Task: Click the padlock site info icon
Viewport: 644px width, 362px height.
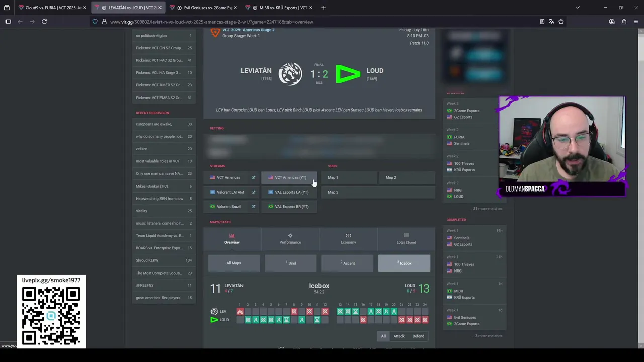Action: click(x=104, y=22)
